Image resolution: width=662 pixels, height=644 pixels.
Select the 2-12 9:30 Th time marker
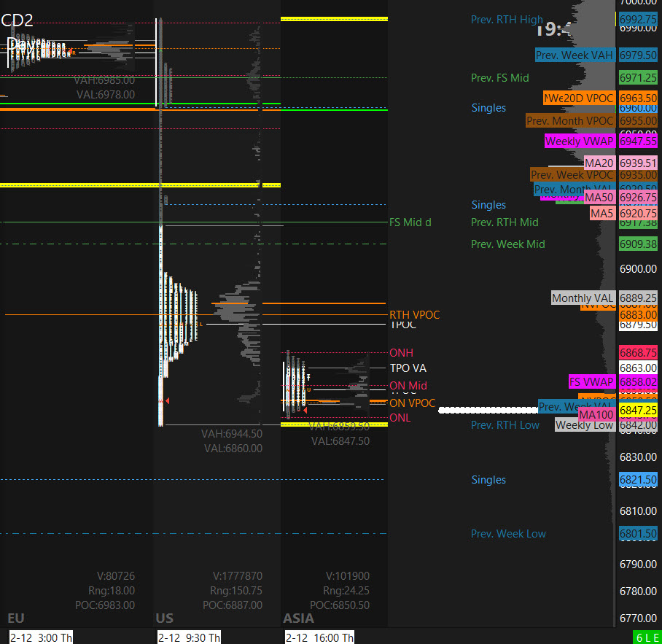tap(189, 637)
